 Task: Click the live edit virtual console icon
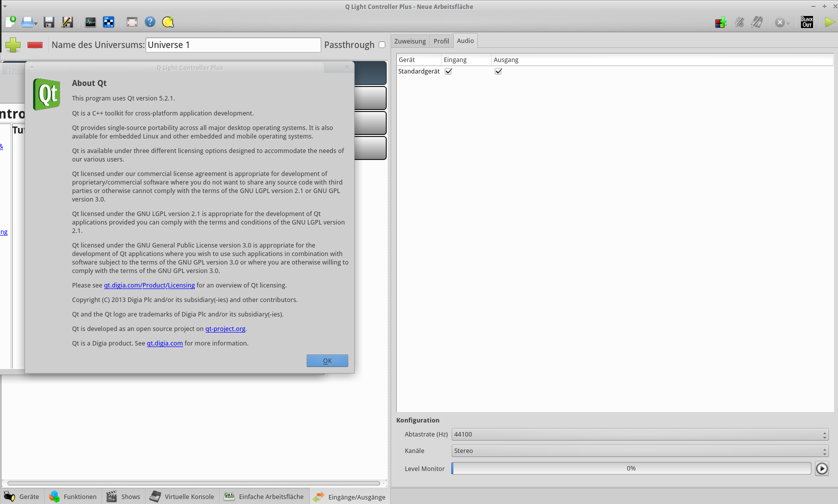click(x=757, y=22)
